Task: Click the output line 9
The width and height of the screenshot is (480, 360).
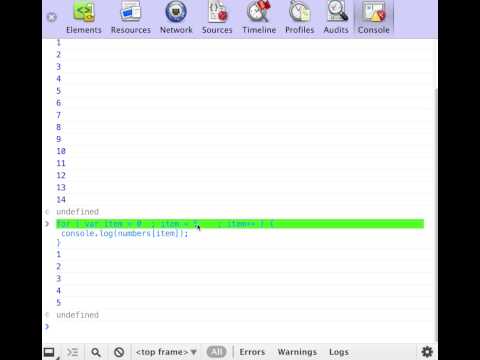Action: (59, 139)
